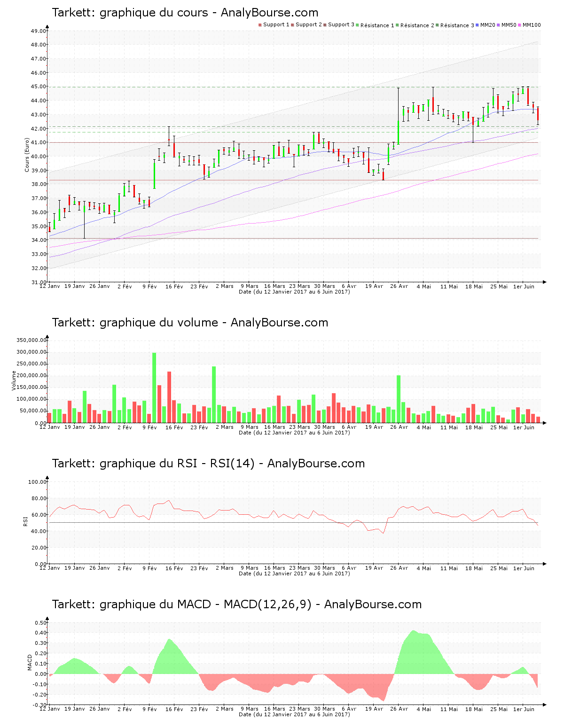Click the vertical 'Volume' axis title
This screenshot has width=564, height=728.
pos(14,380)
